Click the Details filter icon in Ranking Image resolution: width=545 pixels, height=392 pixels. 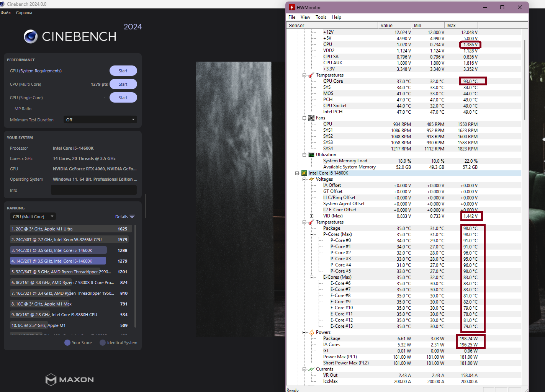pyautogui.click(x=132, y=217)
